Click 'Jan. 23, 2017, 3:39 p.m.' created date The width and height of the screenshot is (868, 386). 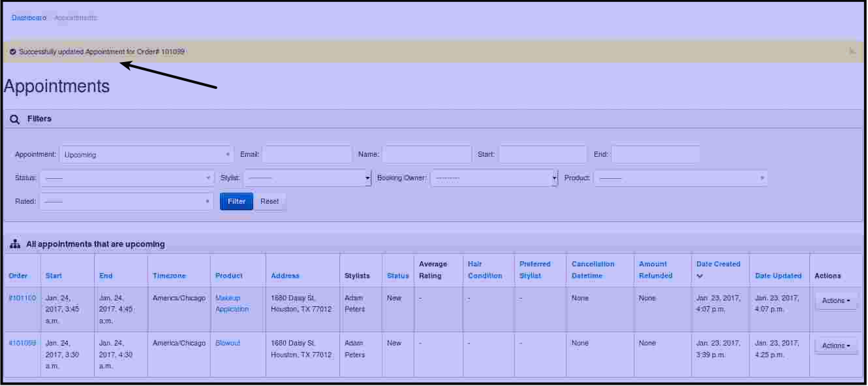tap(719, 349)
